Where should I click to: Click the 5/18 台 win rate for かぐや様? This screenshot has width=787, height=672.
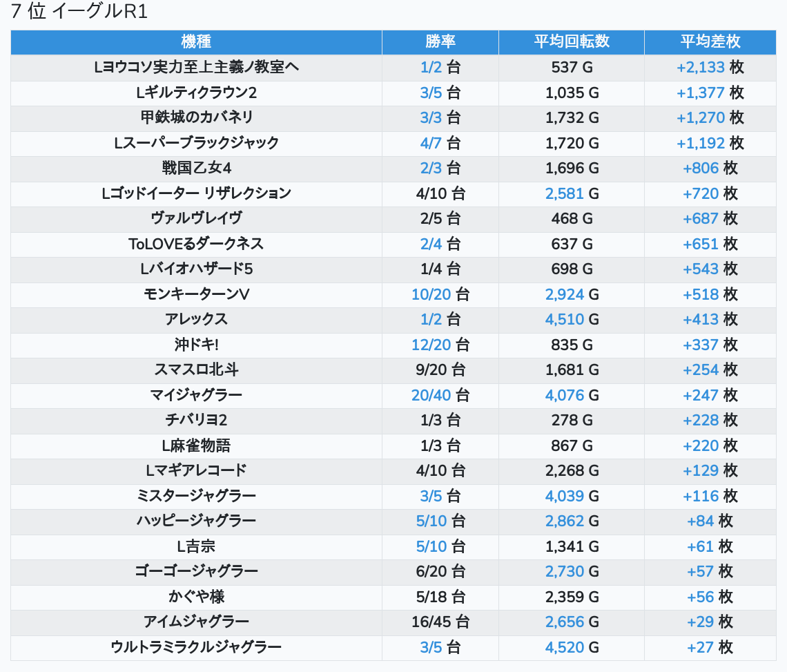click(440, 597)
